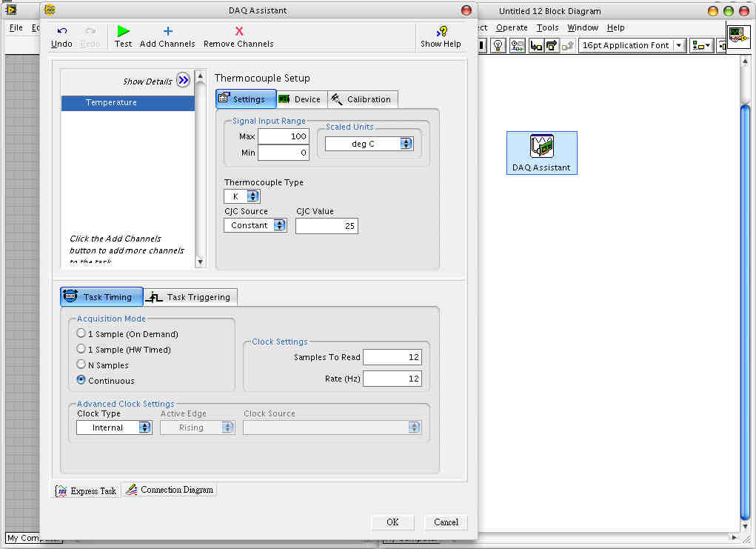This screenshot has width=756, height=549.
Task: Click the Undo arrow icon
Action: tap(61, 31)
